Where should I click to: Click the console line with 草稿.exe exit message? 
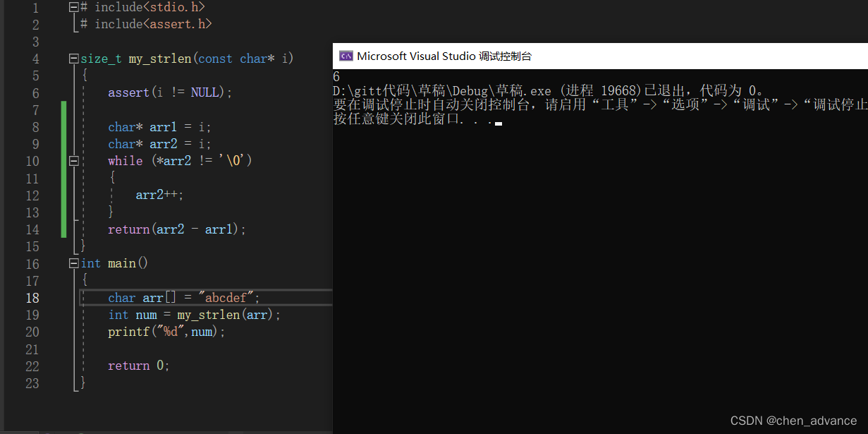point(549,91)
